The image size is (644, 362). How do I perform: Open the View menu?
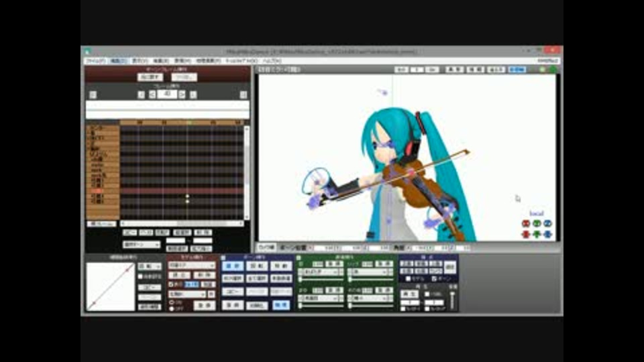click(140, 61)
